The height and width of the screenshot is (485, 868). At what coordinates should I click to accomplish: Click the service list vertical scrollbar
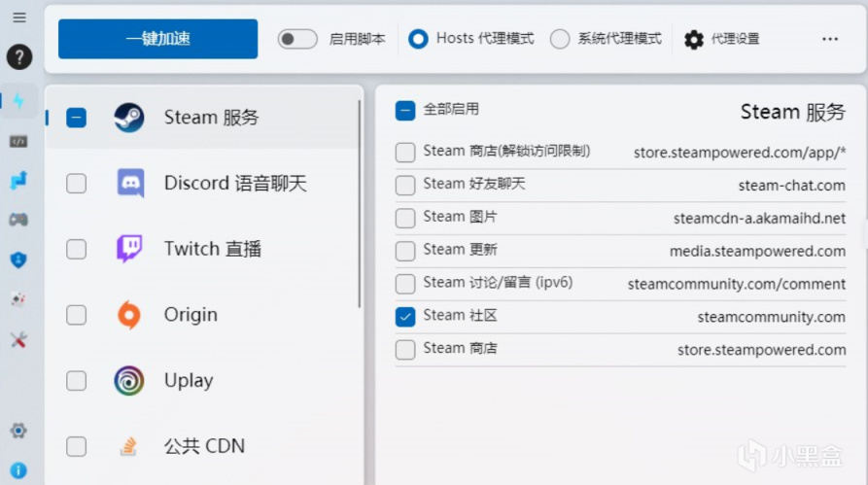(x=360, y=204)
